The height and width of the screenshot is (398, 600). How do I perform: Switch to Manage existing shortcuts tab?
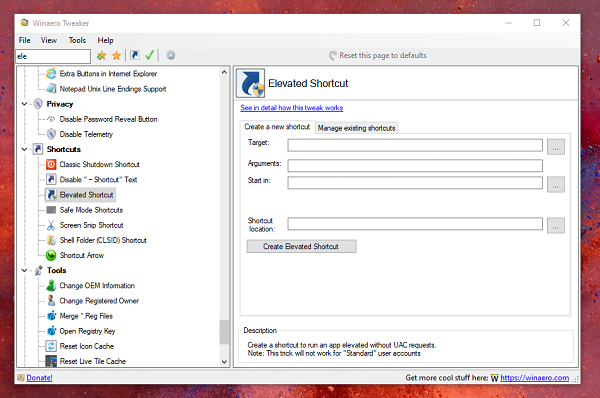click(x=356, y=128)
